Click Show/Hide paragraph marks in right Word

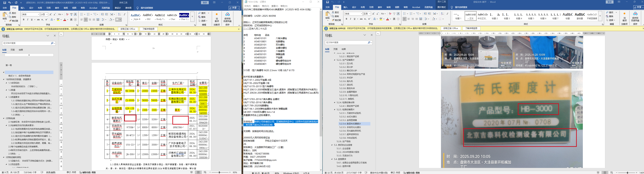point(447,14)
